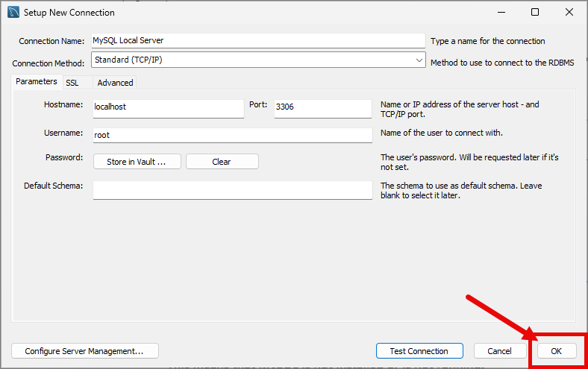This screenshot has width=588, height=369.
Task: Click the Clear password button
Action: click(x=222, y=162)
